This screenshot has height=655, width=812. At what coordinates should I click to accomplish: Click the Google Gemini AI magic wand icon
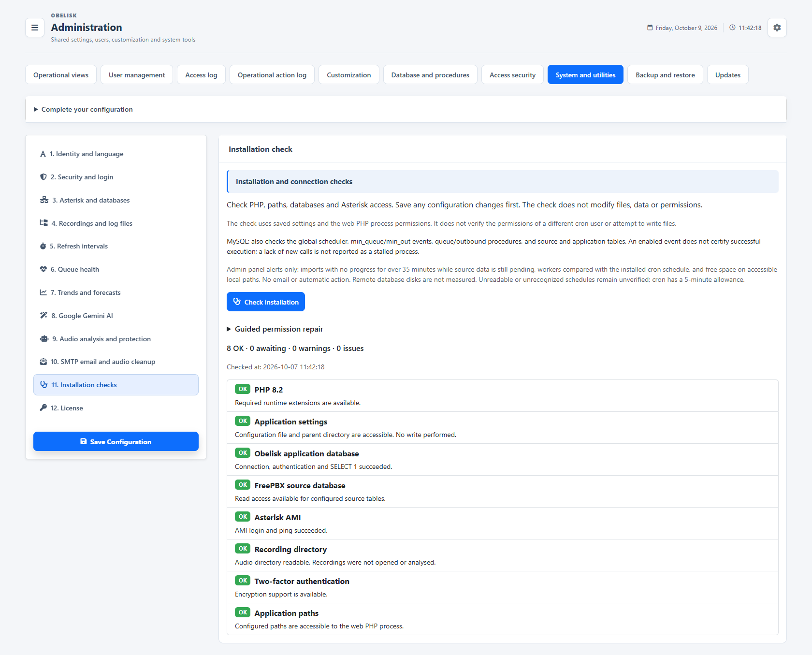point(43,315)
